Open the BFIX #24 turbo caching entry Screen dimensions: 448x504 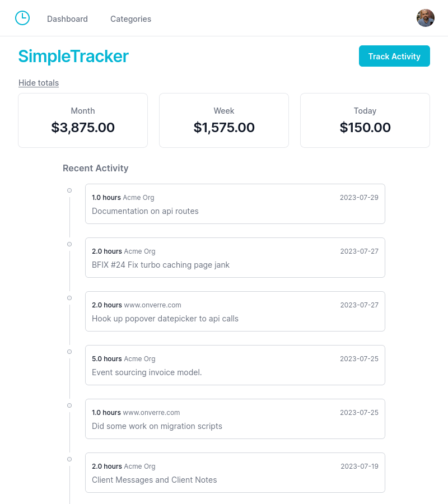coord(235,258)
